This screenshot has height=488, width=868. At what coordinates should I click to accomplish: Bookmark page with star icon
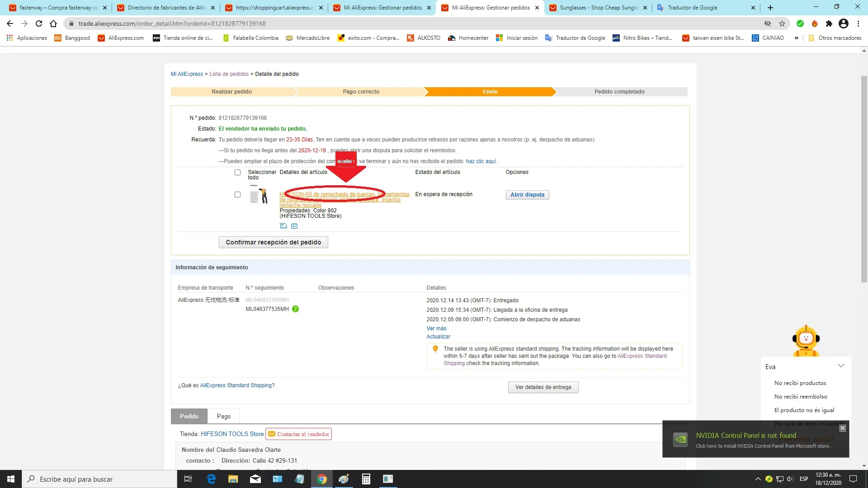[782, 23]
